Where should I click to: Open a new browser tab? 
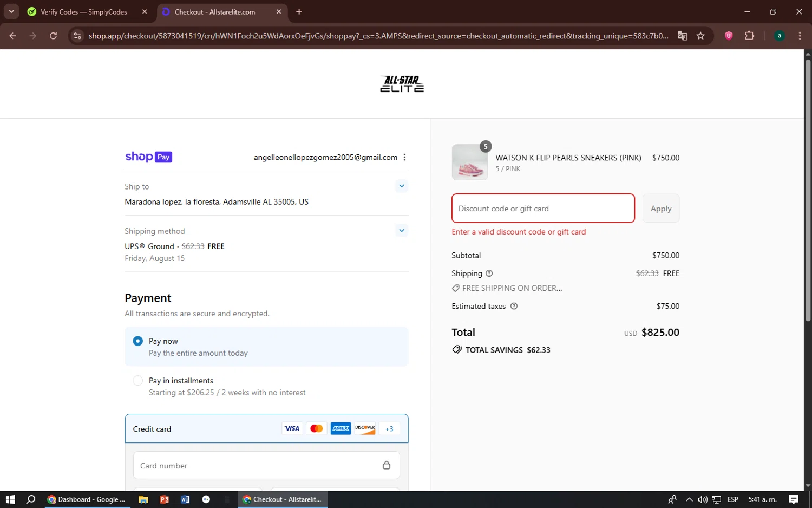pyautogui.click(x=299, y=12)
